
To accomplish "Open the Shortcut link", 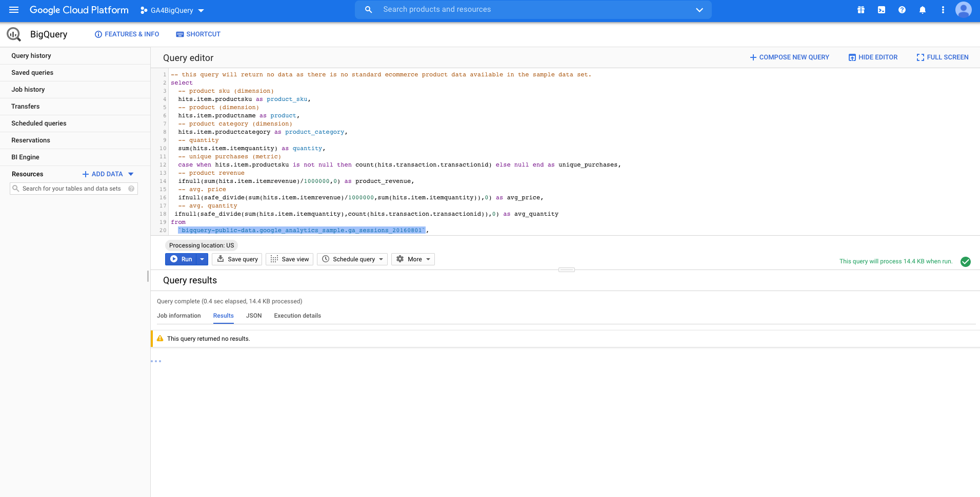I will click(198, 34).
